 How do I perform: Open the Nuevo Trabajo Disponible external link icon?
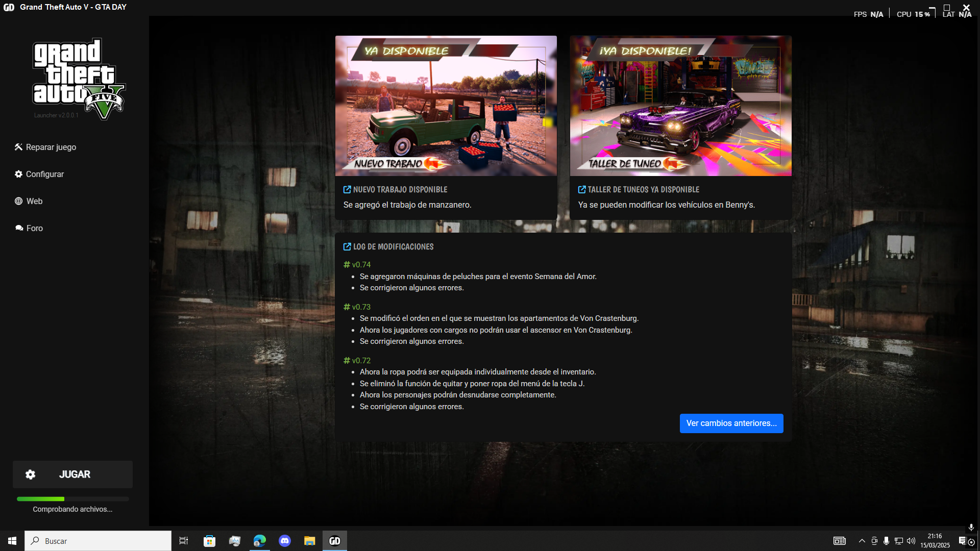(x=347, y=190)
